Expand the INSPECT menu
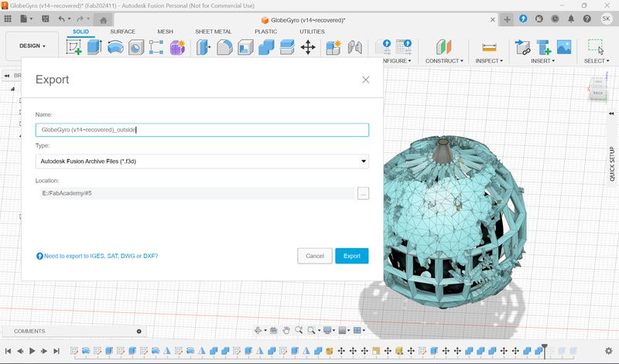The image size is (619, 364). pyautogui.click(x=489, y=61)
